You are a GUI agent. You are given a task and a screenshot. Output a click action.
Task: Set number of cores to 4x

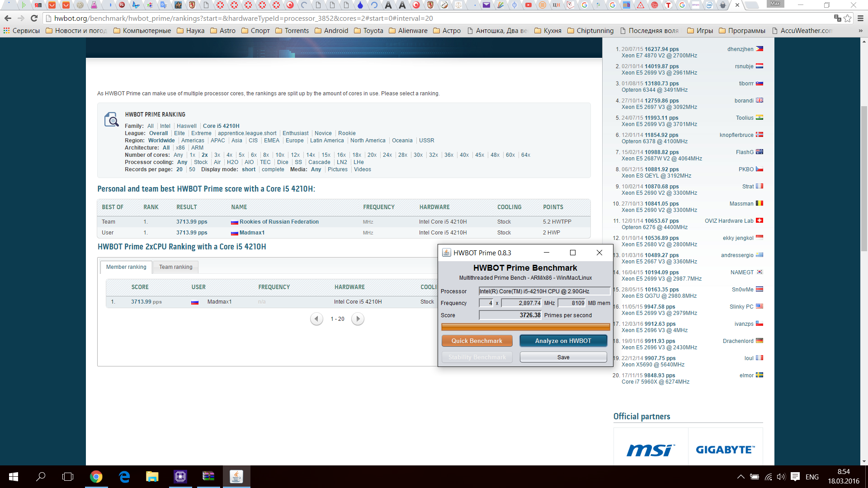tap(230, 155)
